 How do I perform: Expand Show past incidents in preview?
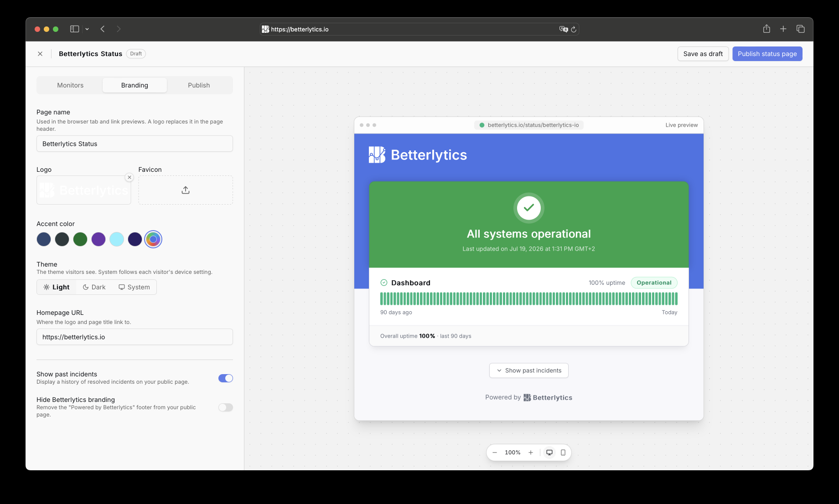[x=529, y=370]
